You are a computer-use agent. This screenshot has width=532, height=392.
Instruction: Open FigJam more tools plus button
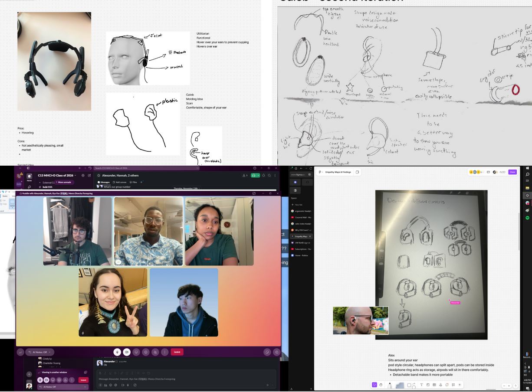[460, 385]
